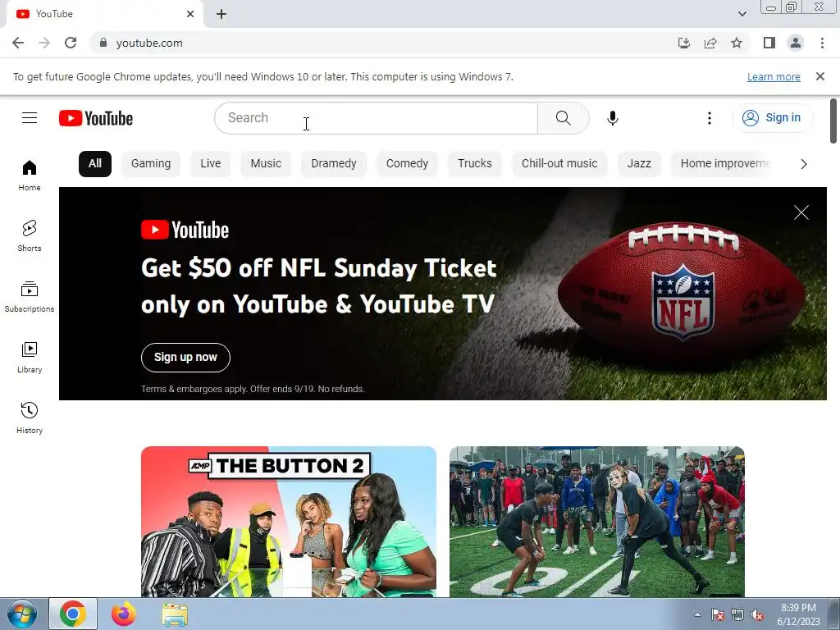Click the share page icon in address bar
The width and height of the screenshot is (840, 630).
point(710,43)
